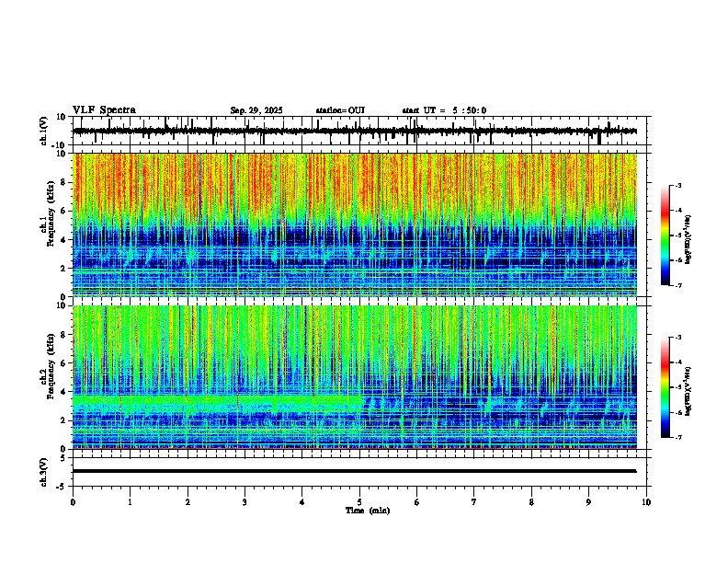The image size is (728, 563).
Task: Click the "8" frequency tick on ch.2 spectrogram
Action: 65,335
